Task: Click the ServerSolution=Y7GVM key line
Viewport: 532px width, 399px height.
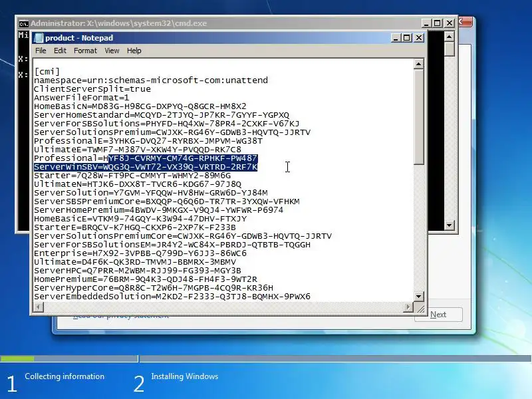Action: click(x=151, y=193)
